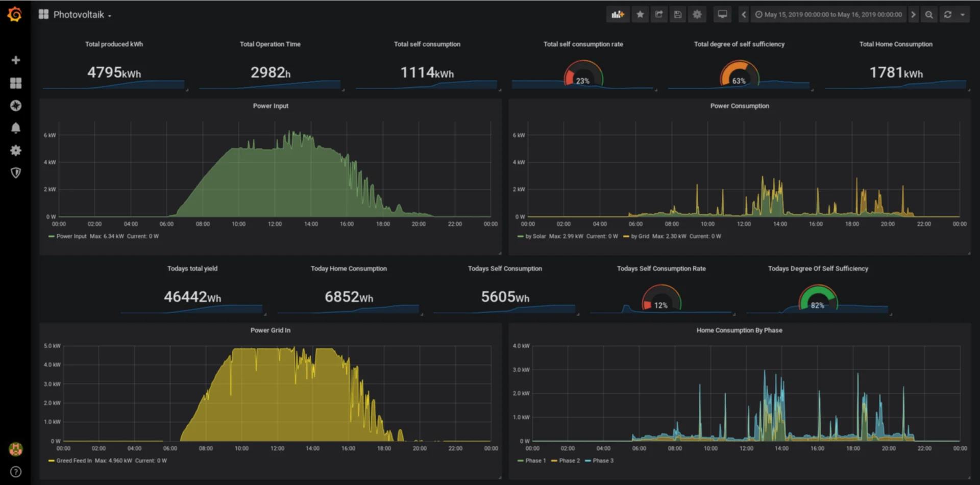Open Total degree of self sufficiency title
This screenshot has width=980, height=485.
pyautogui.click(x=739, y=44)
